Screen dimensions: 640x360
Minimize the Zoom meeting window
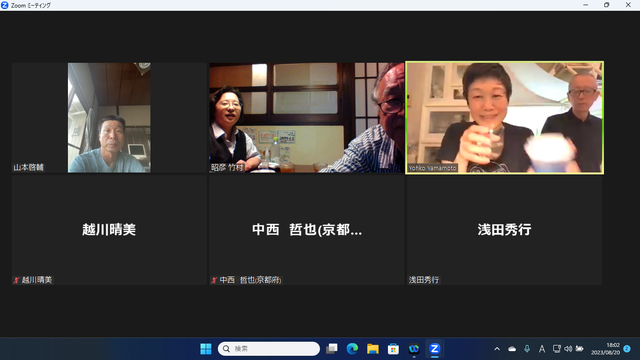tap(585, 5)
